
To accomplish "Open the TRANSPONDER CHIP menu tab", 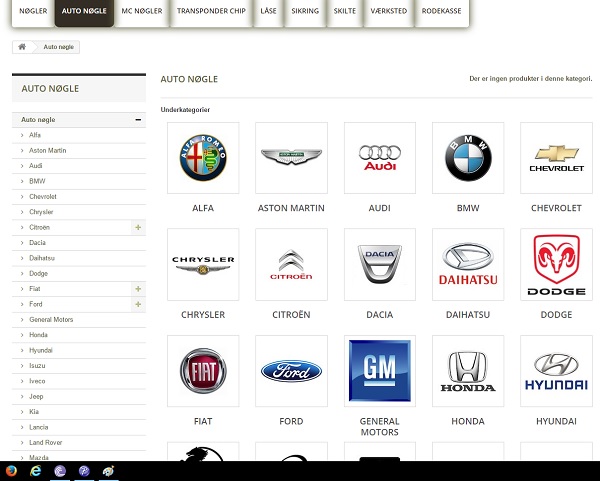I will [211, 11].
